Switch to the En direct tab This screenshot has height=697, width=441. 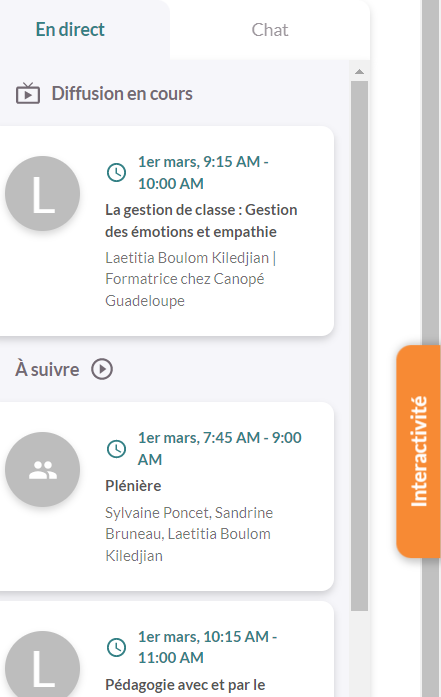pyautogui.click(x=70, y=30)
